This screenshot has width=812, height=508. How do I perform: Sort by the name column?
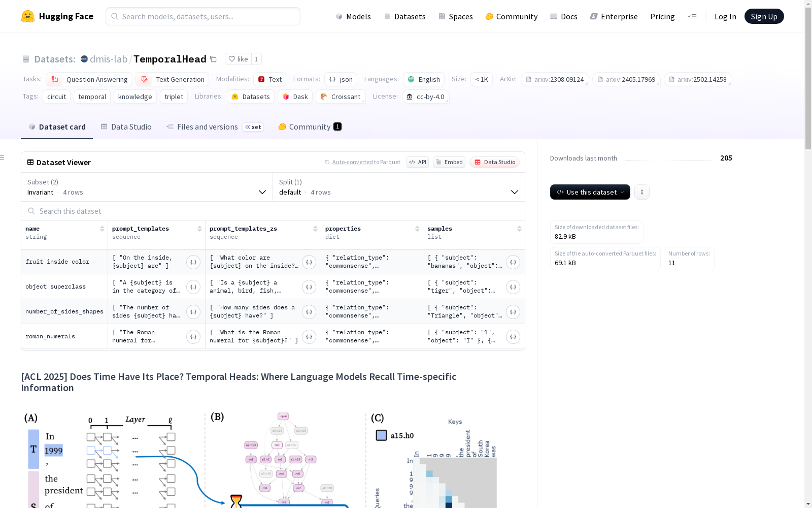pos(102,229)
